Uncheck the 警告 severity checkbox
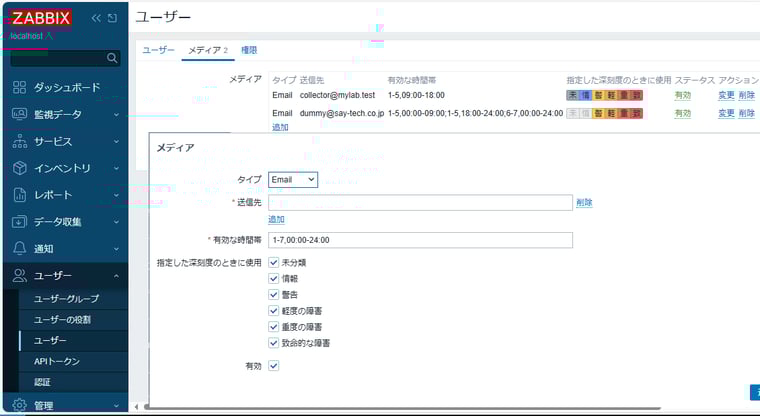 (x=274, y=295)
